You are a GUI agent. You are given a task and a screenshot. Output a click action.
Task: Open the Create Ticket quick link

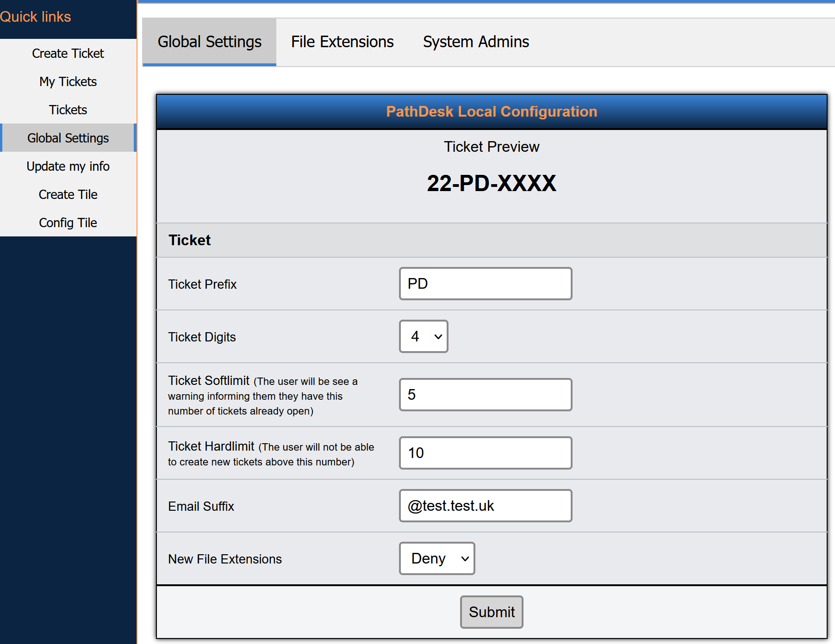[68, 54]
